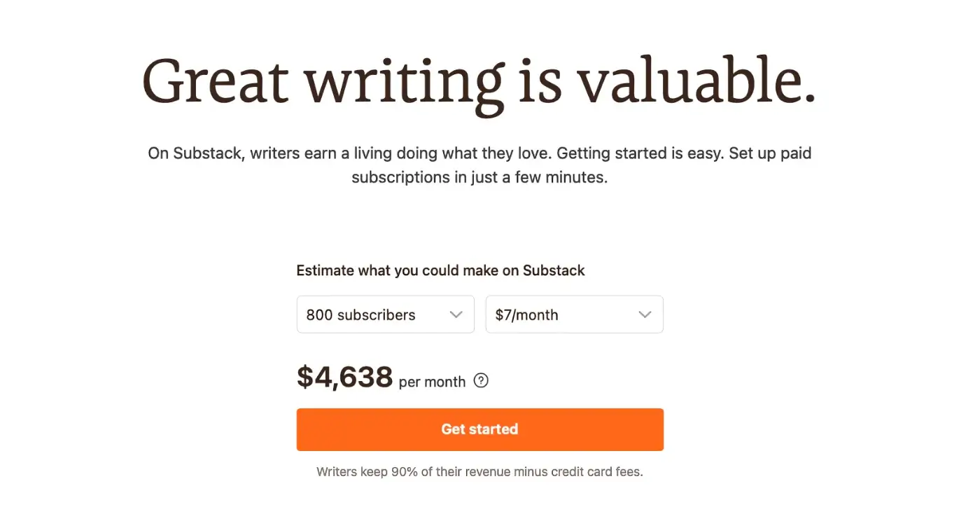Image resolution: width=980 pixels, height=526 pixels.
Task: Click the down arrow inside $7/month box
Action: pos(645,314)
